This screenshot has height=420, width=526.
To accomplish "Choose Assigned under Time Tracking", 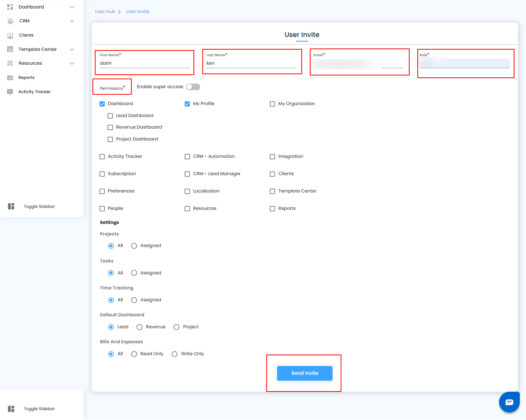I will click(134, 300).
